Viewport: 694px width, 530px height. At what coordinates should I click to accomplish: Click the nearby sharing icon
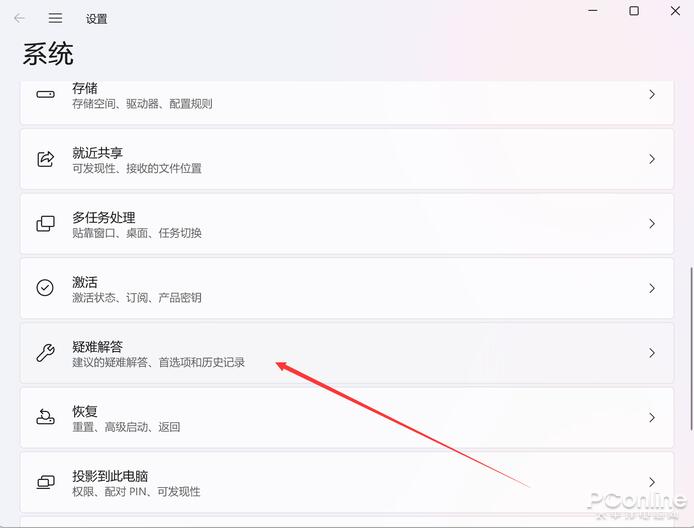pos(45,159)
